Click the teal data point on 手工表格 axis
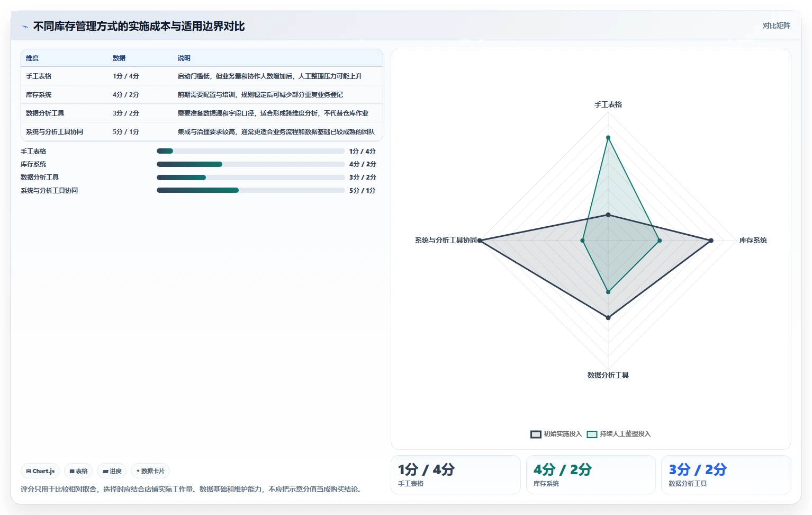 608,138
